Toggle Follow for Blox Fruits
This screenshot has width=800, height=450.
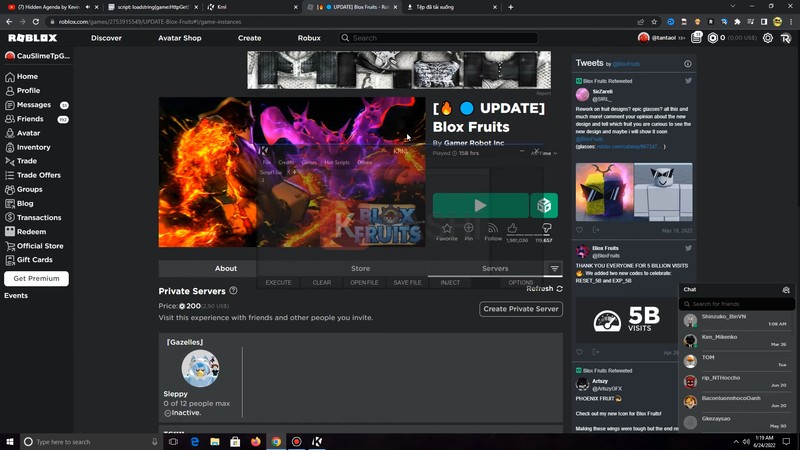coord(493,230)
